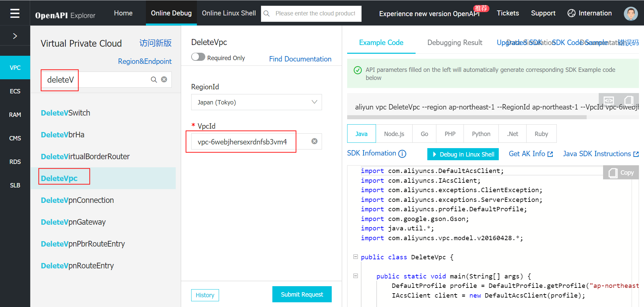This screenshot has width=644, height=307.
Task: Select the .Net language tab
Action: coord(513,134)
